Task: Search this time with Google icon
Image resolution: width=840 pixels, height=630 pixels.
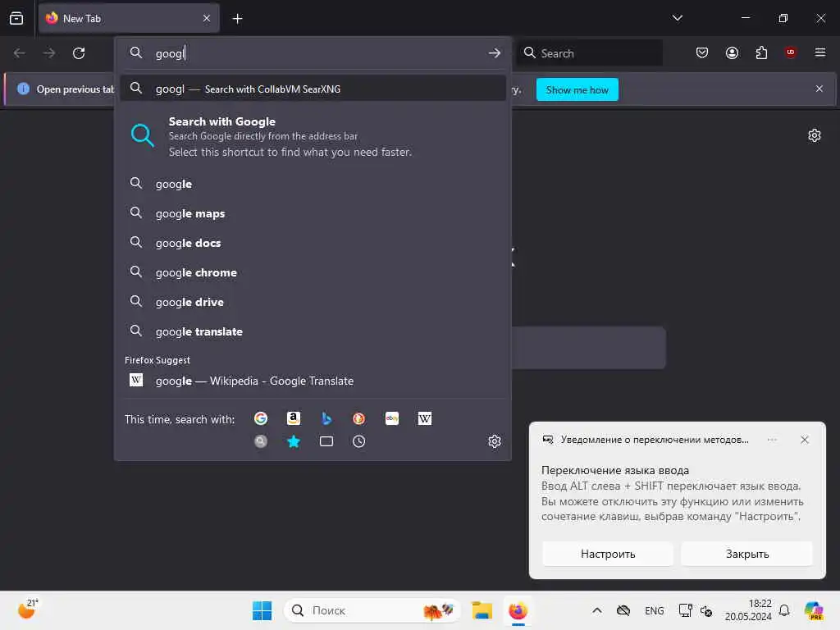Action: [261, 418]
